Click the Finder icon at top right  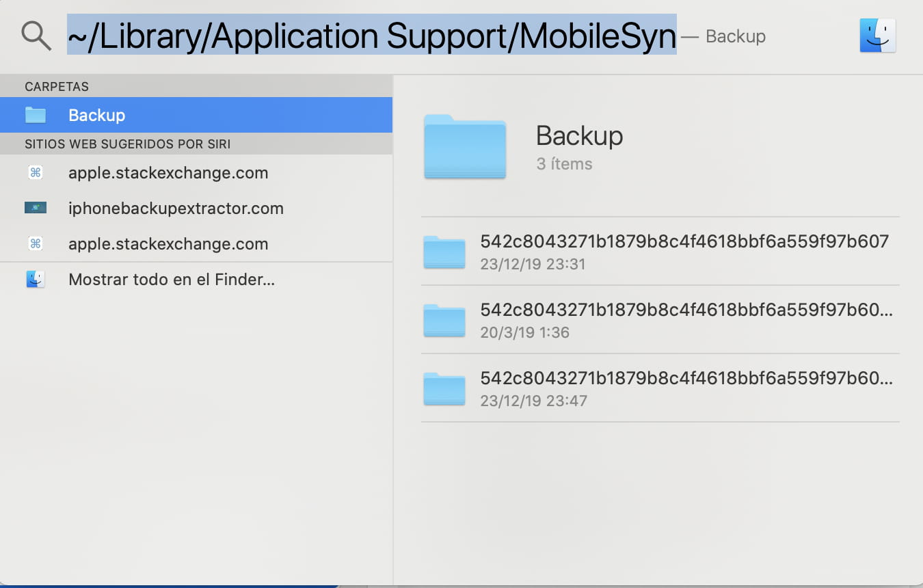(x=877, y=36)
